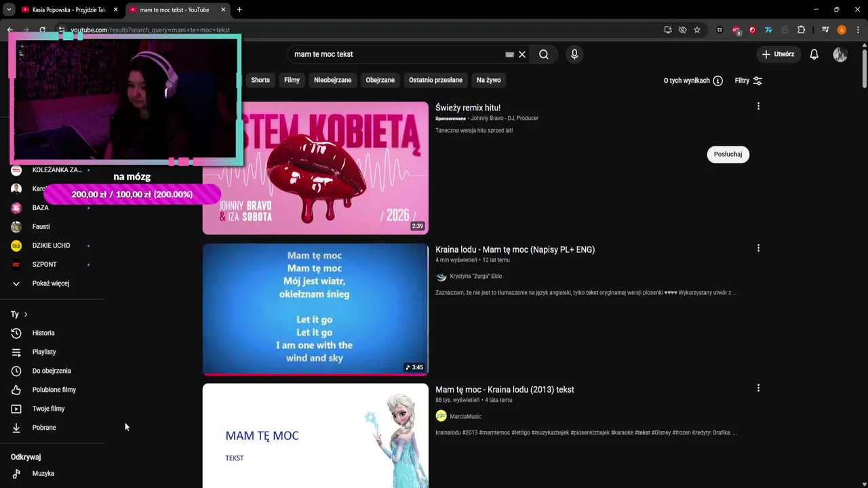Image resolution: width=868 pixels, height=488 pixels.
Task: Open the Extensions puzzle icon
Action: pyautogui.click(x=801, y=30)
